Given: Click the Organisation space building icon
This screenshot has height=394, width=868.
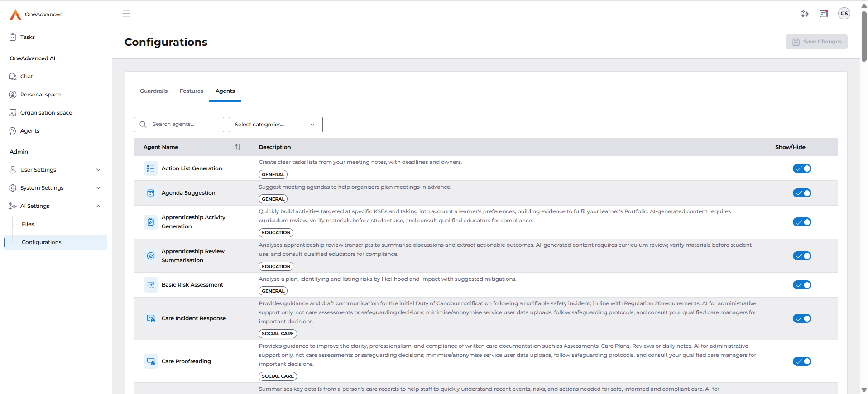Looking at the screenshot, I should pyautogui.click(x=13, y=113).
